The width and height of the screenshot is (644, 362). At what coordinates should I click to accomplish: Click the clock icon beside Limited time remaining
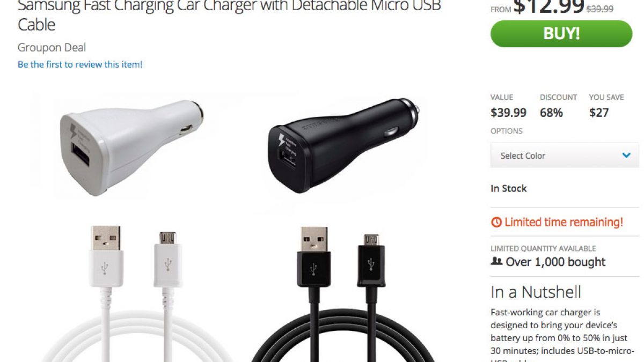click(496, 222)
